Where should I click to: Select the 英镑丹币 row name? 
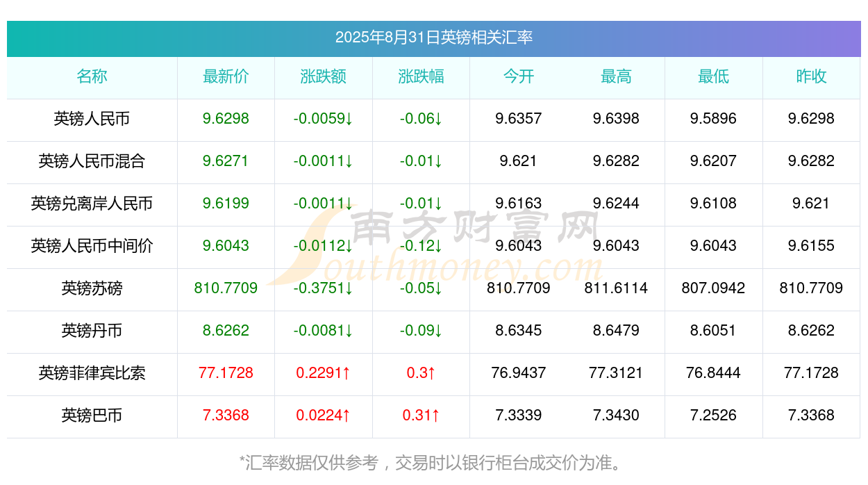pos(92,331)
